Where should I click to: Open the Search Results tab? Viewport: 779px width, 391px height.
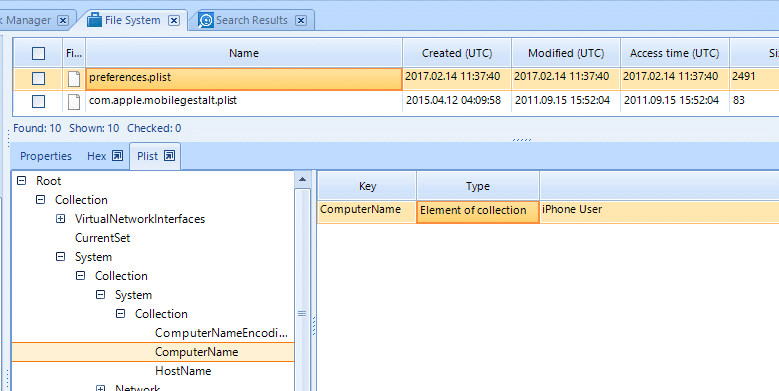click(x=251, y=20)
